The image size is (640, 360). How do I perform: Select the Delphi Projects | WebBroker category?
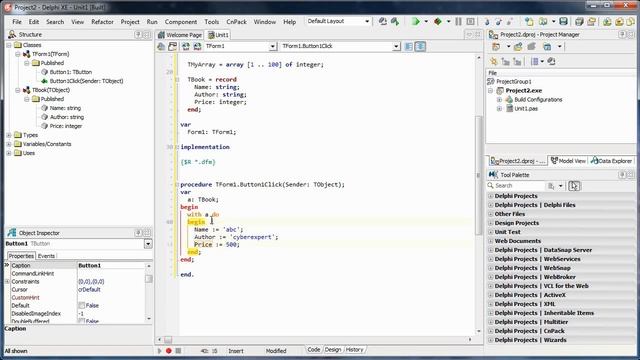(x=535, y=277)
